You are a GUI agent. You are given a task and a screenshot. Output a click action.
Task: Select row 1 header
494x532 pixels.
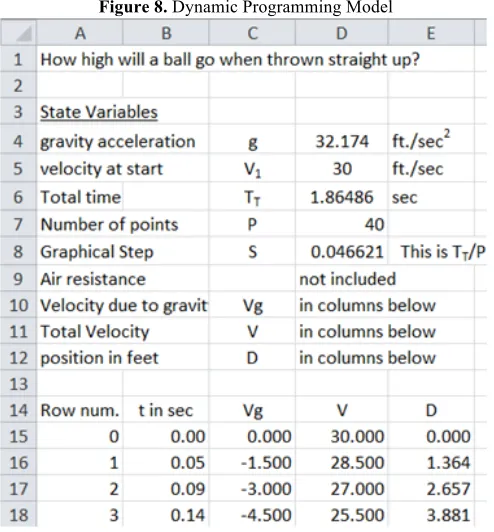(x=19, y=60)
